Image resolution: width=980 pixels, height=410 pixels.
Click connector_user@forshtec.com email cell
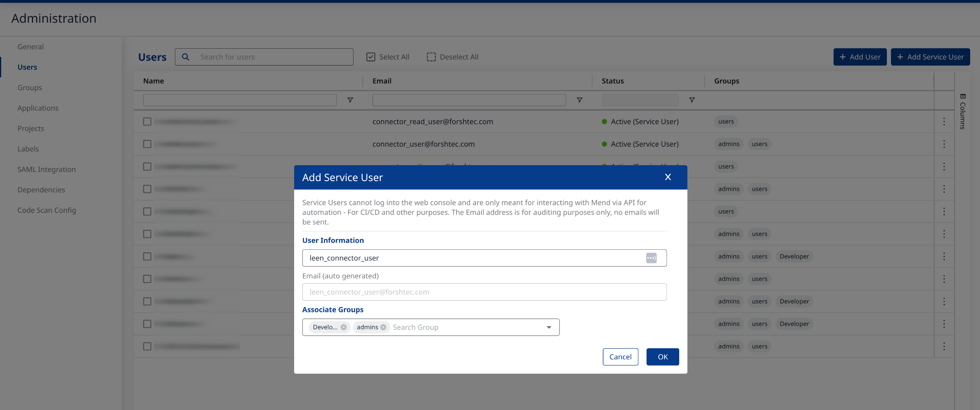tap(423, 144)
